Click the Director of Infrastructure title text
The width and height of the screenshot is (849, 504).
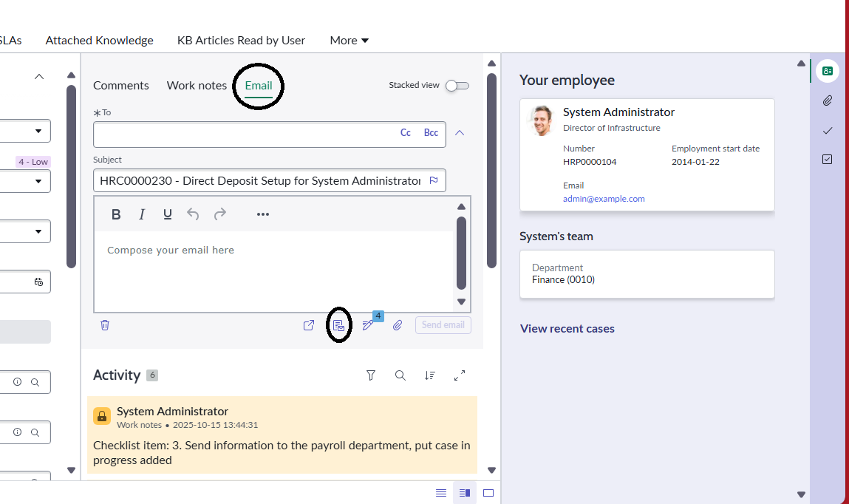[611, 128]
